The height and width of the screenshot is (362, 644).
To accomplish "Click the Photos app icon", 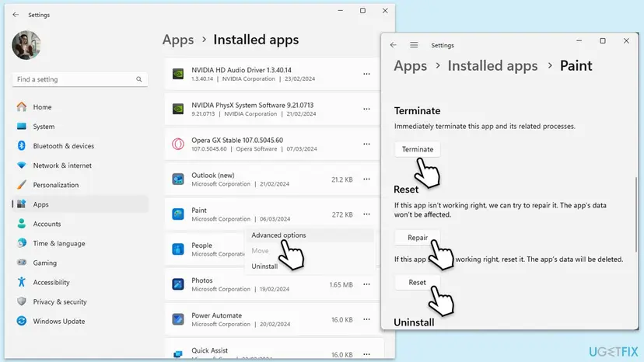I will tap(178, 284).
